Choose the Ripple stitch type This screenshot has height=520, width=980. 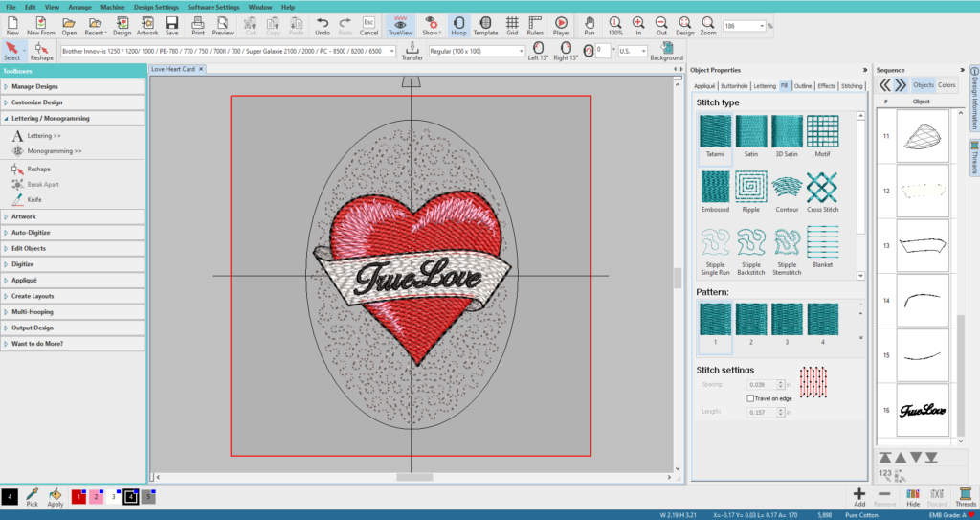(x=749, y=187)
